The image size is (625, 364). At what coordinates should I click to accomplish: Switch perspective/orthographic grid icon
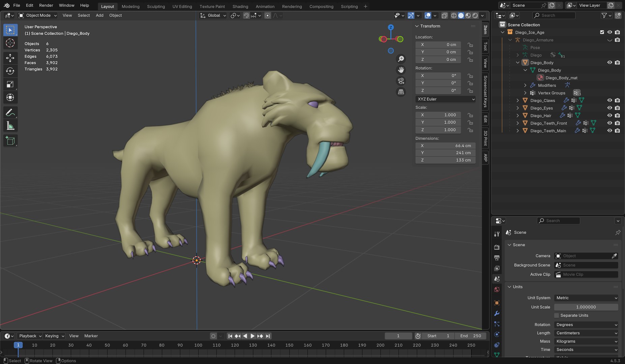(x=401, y=92)
